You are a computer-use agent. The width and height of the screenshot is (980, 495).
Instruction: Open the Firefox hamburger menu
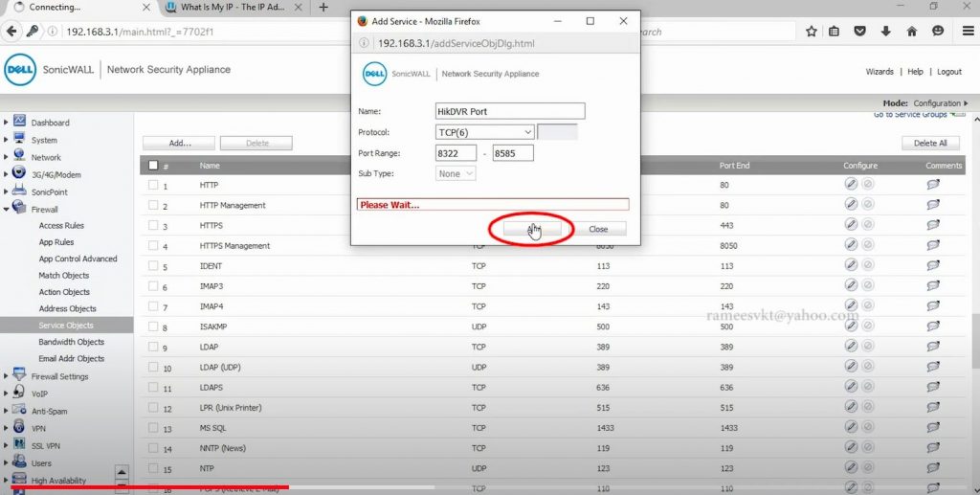point(968,32)
